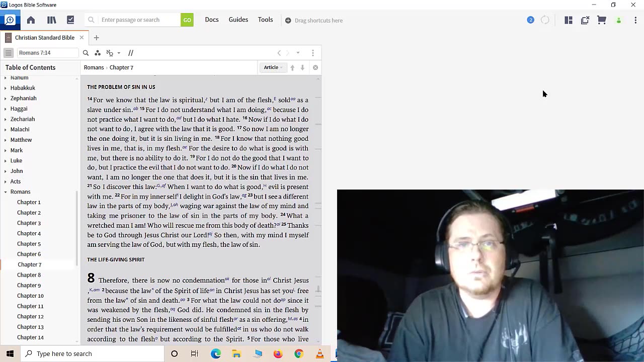Viewport: 644px width, 362px height.
Task: Open the Logos home page icon
Action: (31, 20)
